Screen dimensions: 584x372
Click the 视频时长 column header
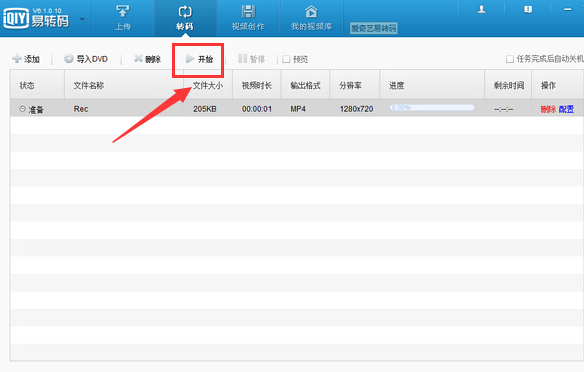(257, 85)
